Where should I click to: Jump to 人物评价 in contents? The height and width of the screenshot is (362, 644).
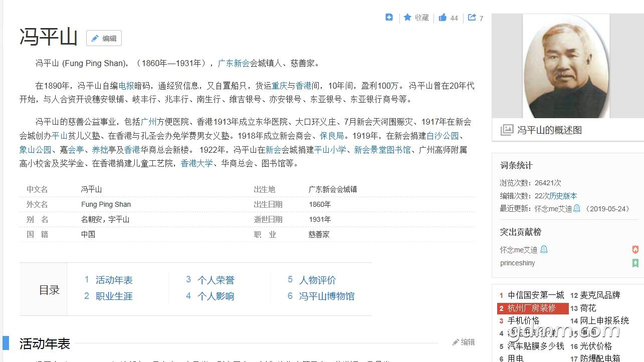(317, 280)
